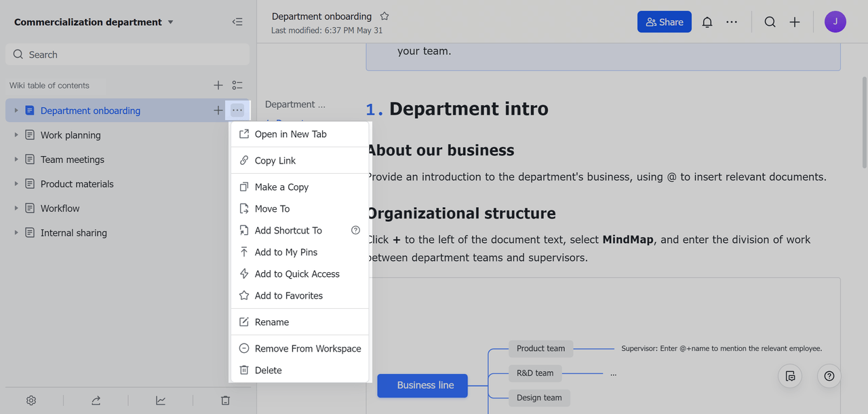868x414 pixels.
Task: Open the comments panel floating icon
Action: tap(790, 376)
